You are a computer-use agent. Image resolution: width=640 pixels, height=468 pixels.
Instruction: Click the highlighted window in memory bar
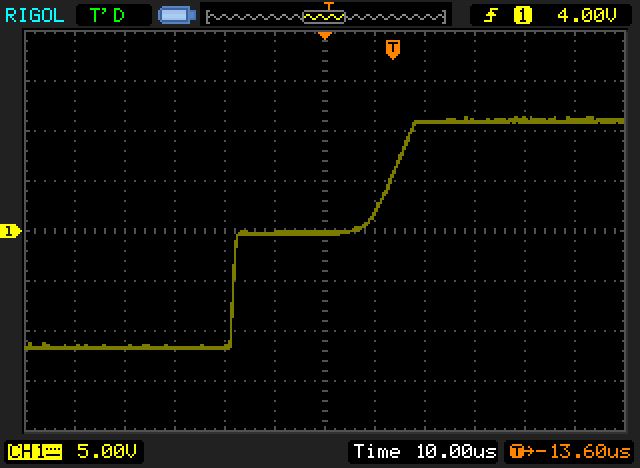pos(324,17)
